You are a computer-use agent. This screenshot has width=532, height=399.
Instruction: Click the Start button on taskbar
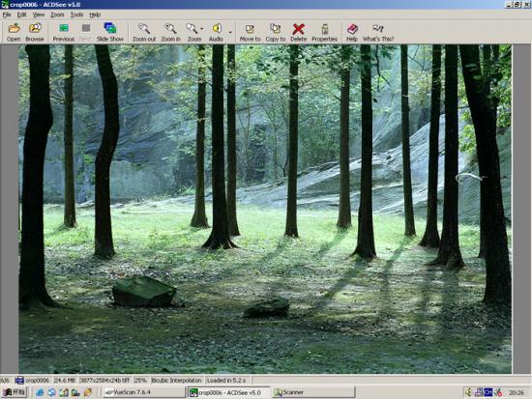click(15, 392)
